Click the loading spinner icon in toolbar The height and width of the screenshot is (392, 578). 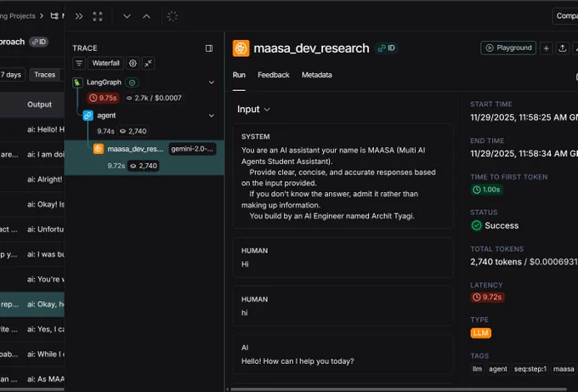pyautogui.click(x=173, y=16)
